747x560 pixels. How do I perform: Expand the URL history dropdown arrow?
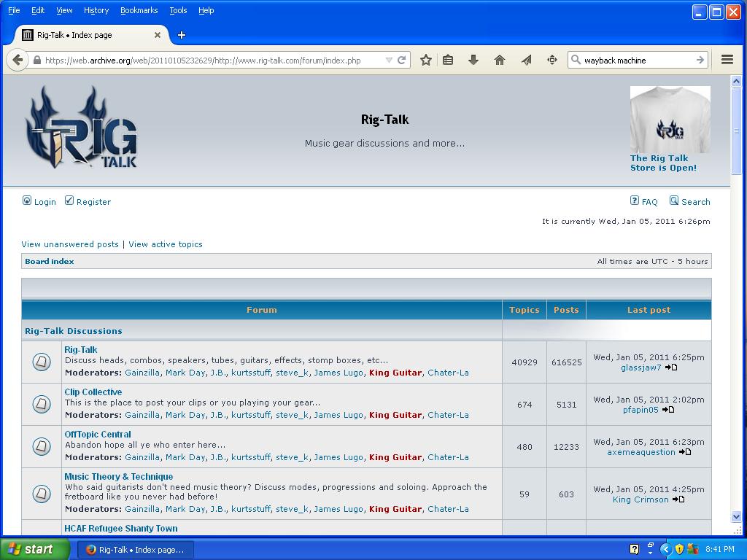point(389,60)
